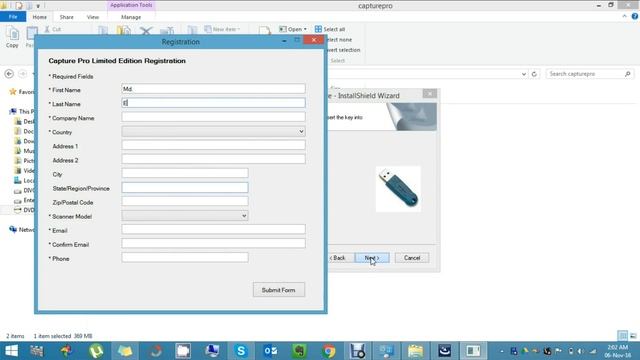
Task: Open Skype from the taskbar
Action: pyautogui.click(x=241, y=351)
